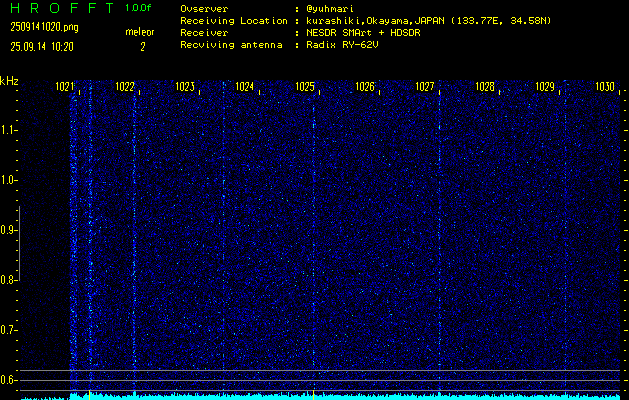Click the NESDR SMArt + HDSDR text
Screen dimensions: 629x400
tap(363, 33)
